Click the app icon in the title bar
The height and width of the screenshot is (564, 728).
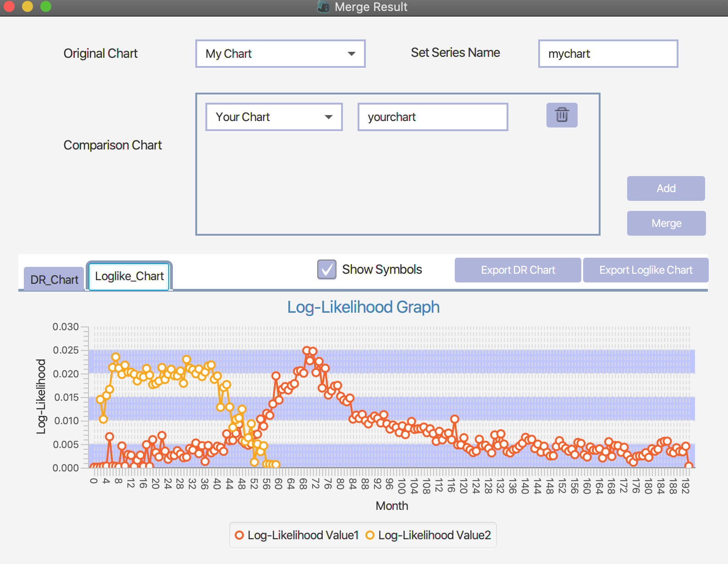pos(324,7)
